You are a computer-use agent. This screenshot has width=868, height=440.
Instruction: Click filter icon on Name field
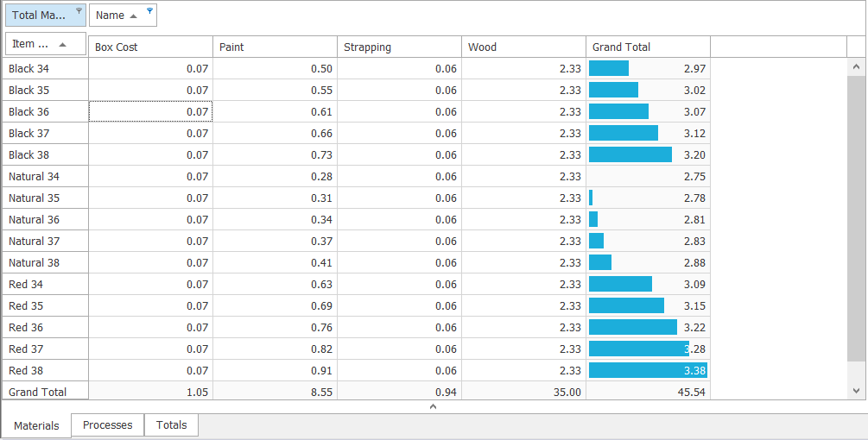(149, 10)
